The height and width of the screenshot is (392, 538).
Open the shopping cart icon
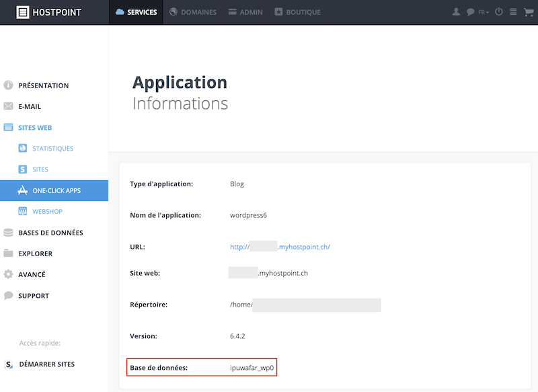click(x=529, y=12)
